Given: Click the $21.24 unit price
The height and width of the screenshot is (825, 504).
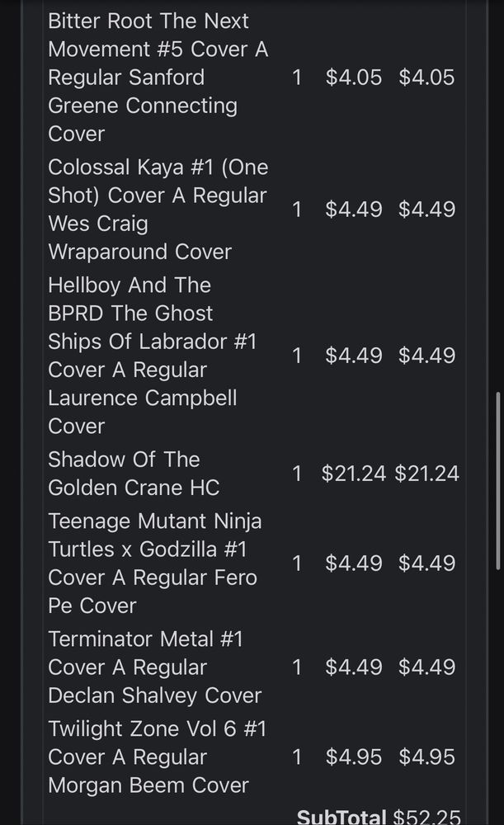Looking at the screenshot, I should [353, 474].
